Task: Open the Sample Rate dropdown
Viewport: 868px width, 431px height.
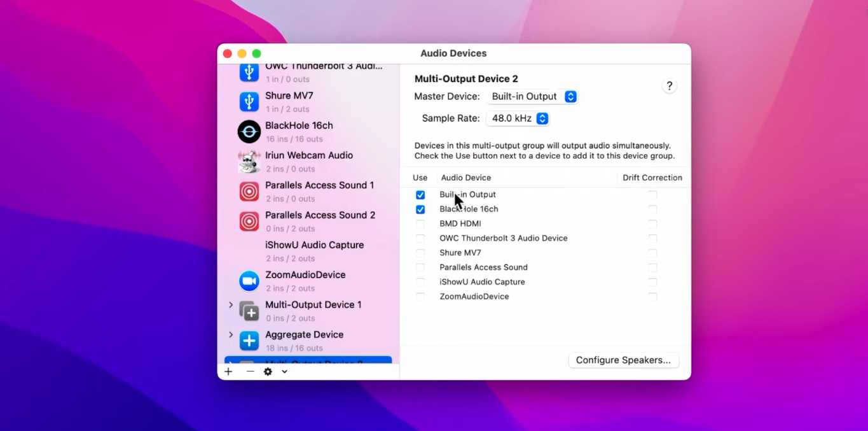Action: [x=518, y=118]
